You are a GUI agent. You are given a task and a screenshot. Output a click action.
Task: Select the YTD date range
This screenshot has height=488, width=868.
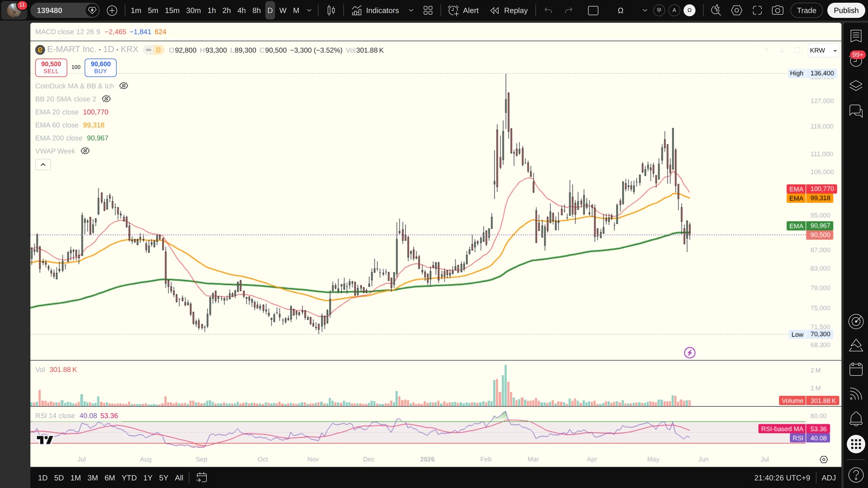(129, 478)
